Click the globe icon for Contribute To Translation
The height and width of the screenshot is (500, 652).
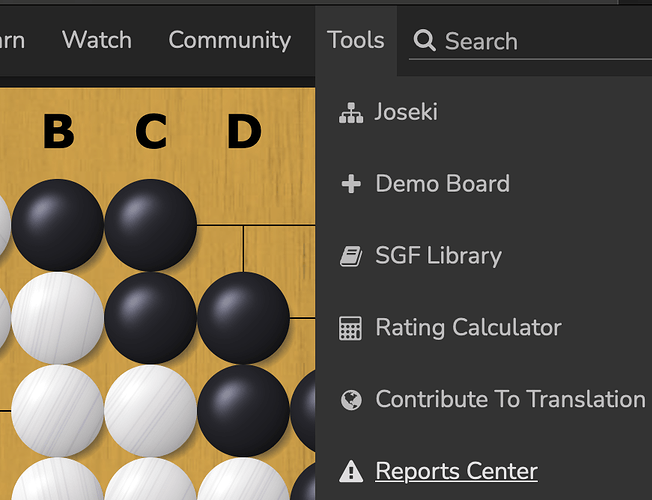click(x=350, y=401)
